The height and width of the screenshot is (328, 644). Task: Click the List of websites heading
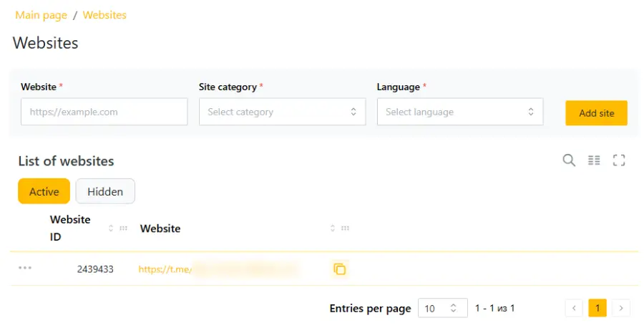[66, 161]
